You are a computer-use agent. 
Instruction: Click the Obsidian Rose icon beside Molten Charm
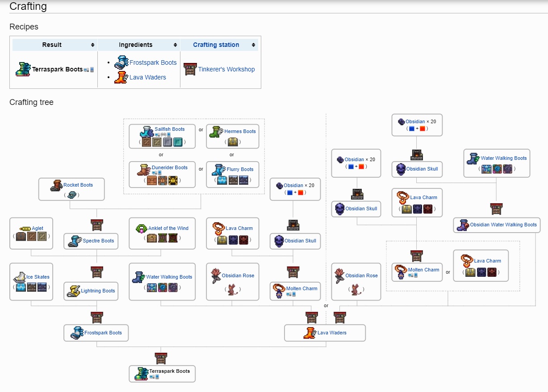(216, 276)
